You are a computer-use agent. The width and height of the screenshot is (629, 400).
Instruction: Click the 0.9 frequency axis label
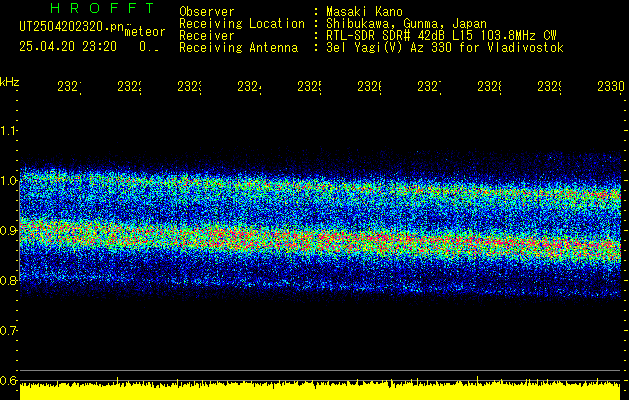coord(8,230)
